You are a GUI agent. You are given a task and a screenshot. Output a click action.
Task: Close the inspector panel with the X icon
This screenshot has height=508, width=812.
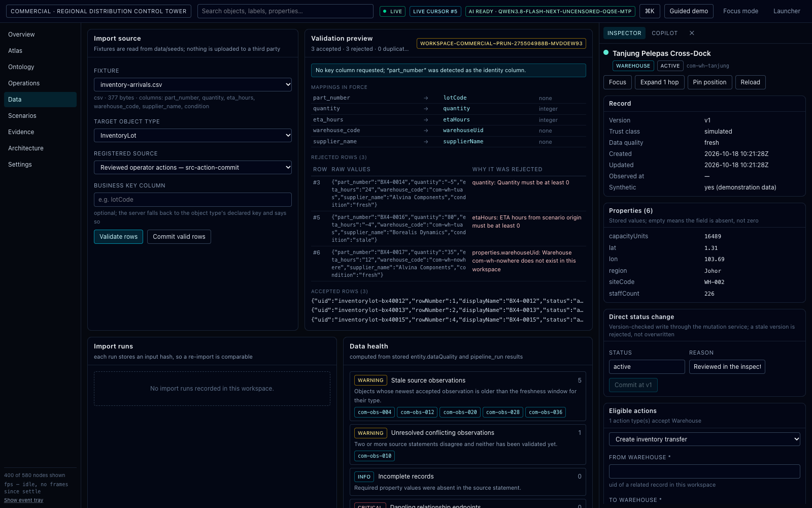pos(692,33)
